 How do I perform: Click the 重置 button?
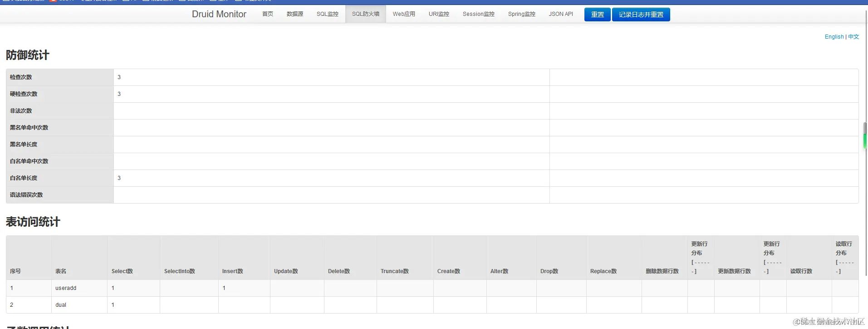pyautogui.click(x=598, y=15)
